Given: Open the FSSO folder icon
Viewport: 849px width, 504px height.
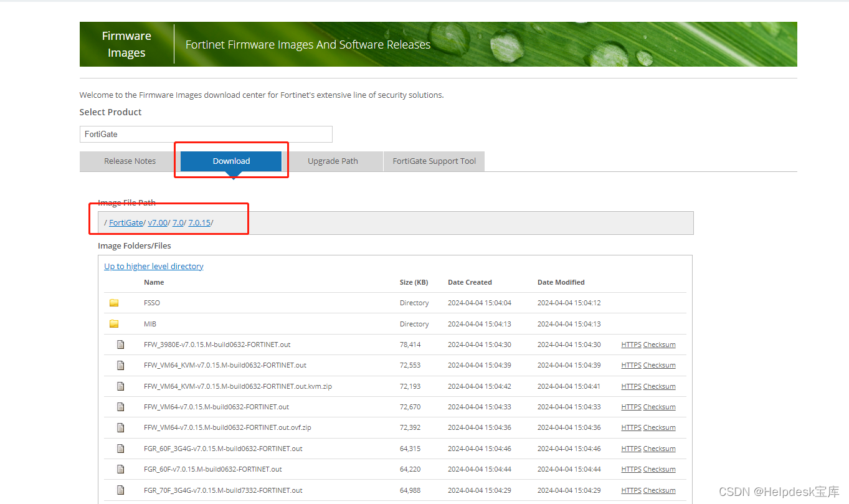Looking at the screenshot, I should (x=114, y=303).
